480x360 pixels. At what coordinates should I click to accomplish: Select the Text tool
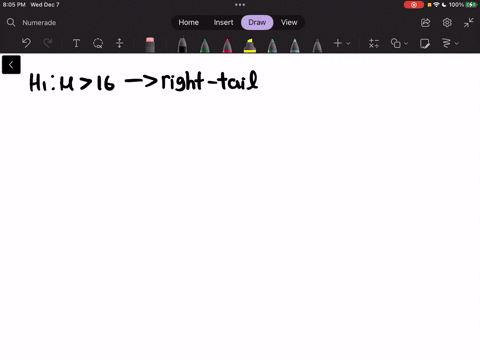76,43
